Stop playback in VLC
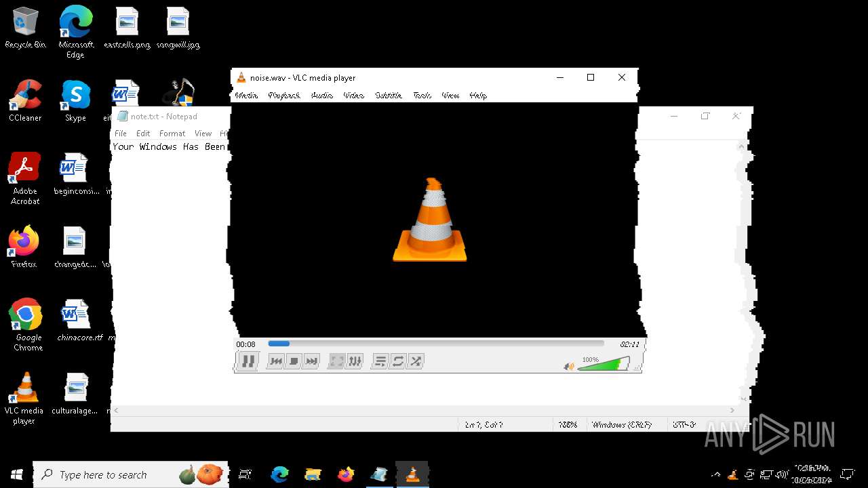 click(293, 361)
